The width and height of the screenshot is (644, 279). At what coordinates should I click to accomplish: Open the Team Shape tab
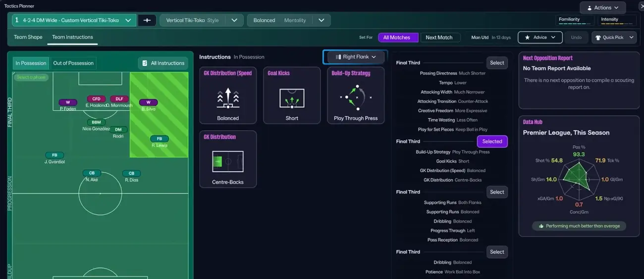pos(28,37)
